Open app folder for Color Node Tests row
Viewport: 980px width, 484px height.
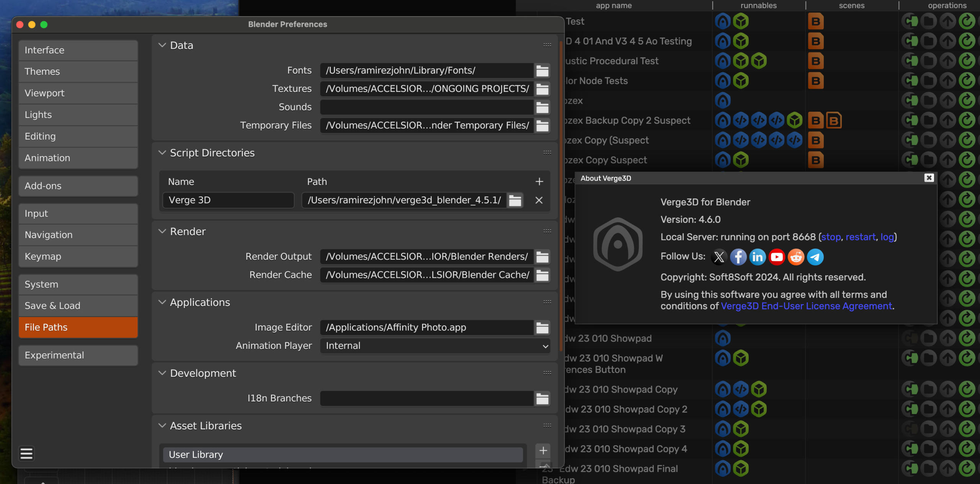[929, 81]
